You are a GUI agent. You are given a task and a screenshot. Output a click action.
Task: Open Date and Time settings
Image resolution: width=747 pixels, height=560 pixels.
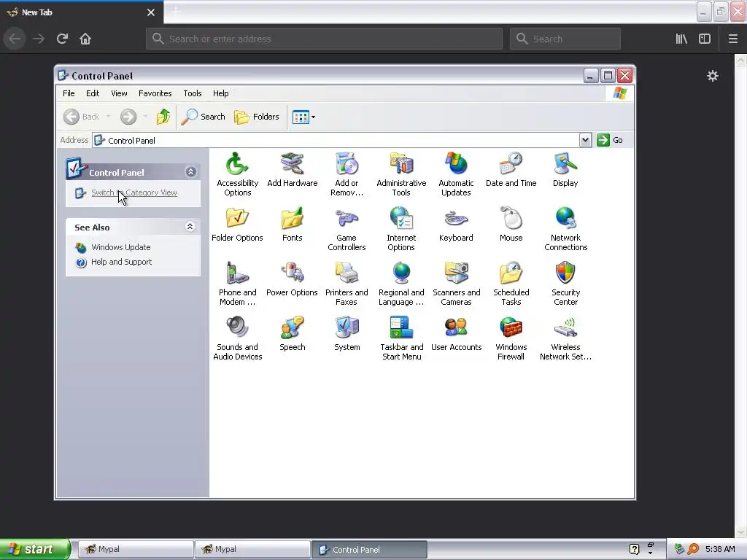(x=511, y=170)
